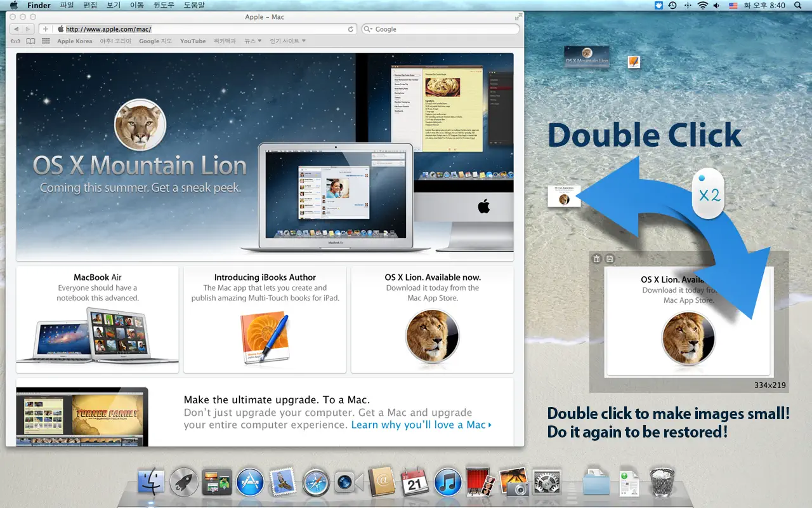Screen dimensions: 812x508
Task: Click the Safari address bar URL field
Action: pyautogui.click(x=203, y=29)
